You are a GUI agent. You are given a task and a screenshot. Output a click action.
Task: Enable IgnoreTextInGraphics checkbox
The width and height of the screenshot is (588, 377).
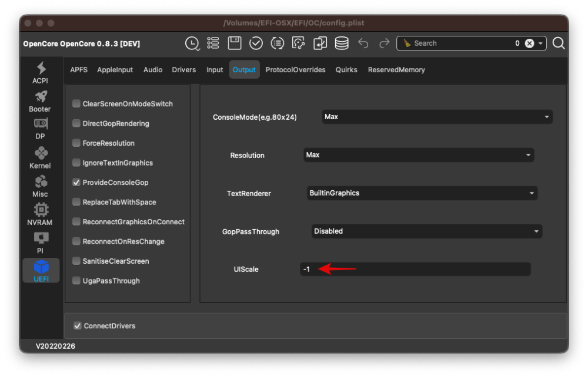(76, 163)
